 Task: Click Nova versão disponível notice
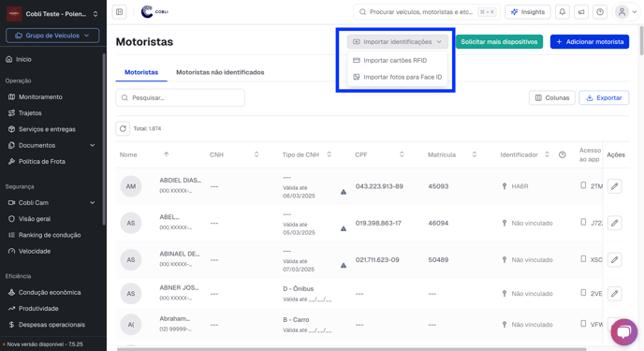(43, 344)
